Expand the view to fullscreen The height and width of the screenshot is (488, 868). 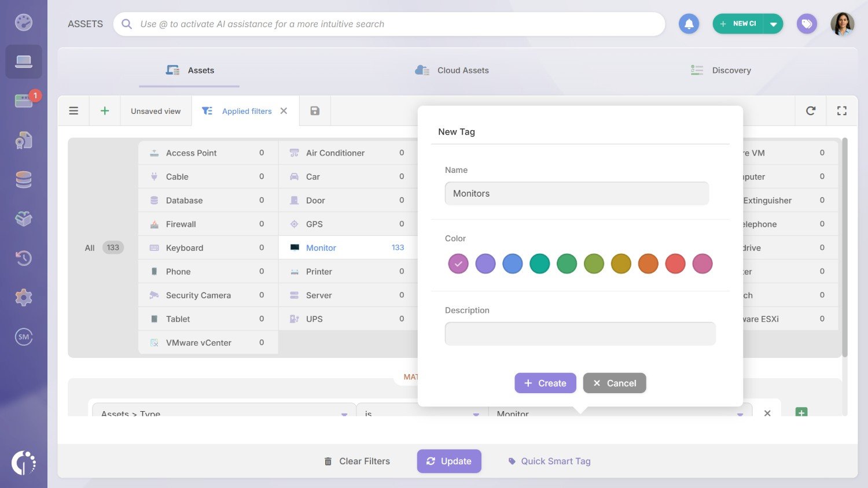point(842,110)
